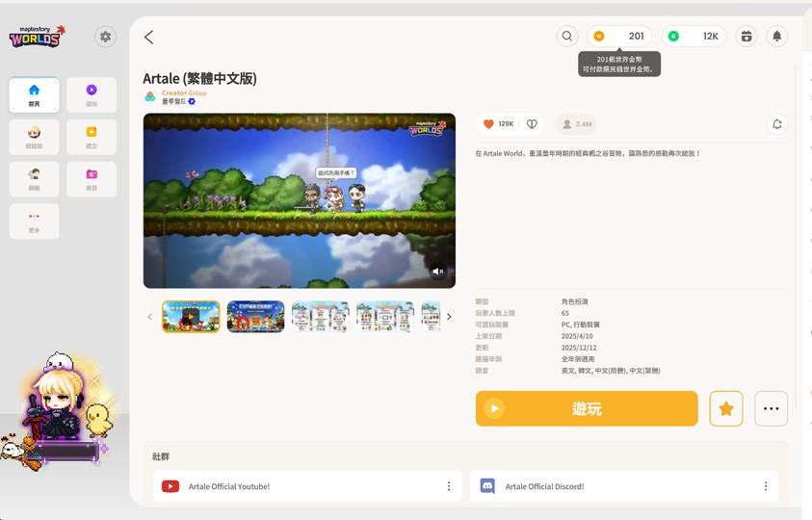This screenshot has width=812, height=520.
Task: Go to the Home tab in sidebar
Action: coord(34,94)
